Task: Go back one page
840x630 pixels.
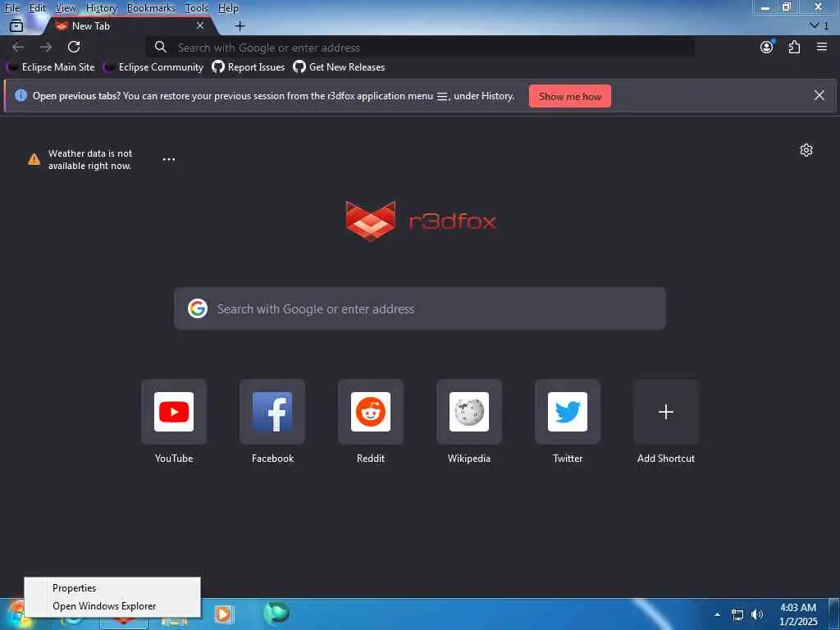Action: pyautogui.click(x=18, y=47)
